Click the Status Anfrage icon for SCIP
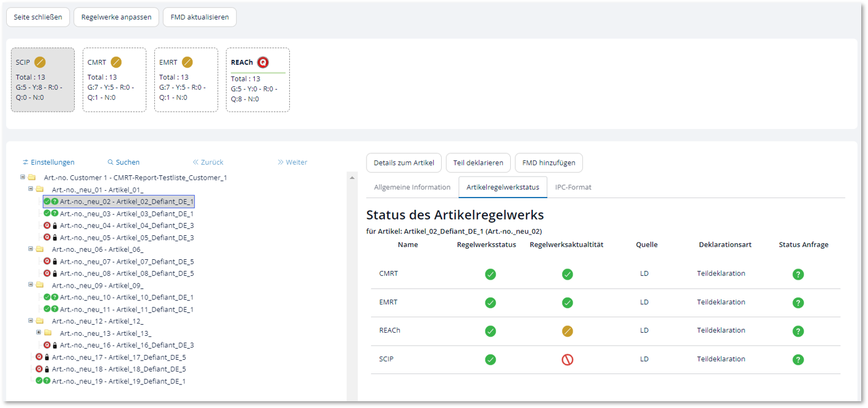The height and width of the screenshot is (408, 868). click(798, 359)
